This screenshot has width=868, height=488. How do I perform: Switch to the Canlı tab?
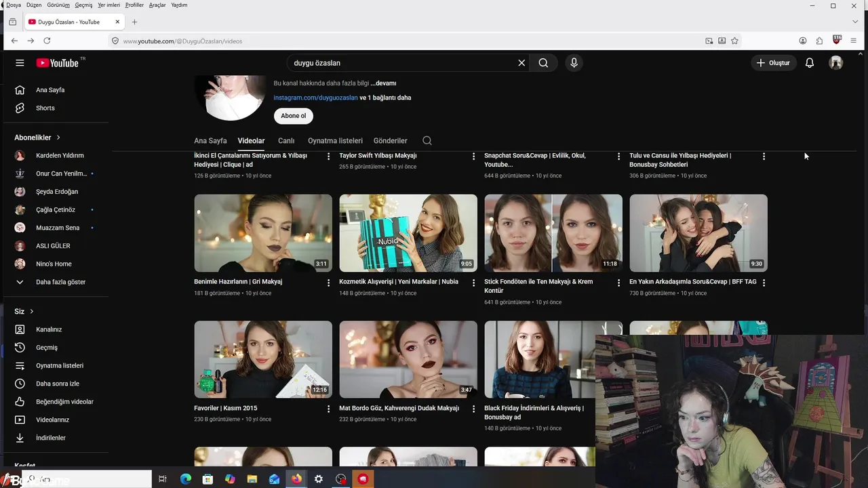[286, 140]
